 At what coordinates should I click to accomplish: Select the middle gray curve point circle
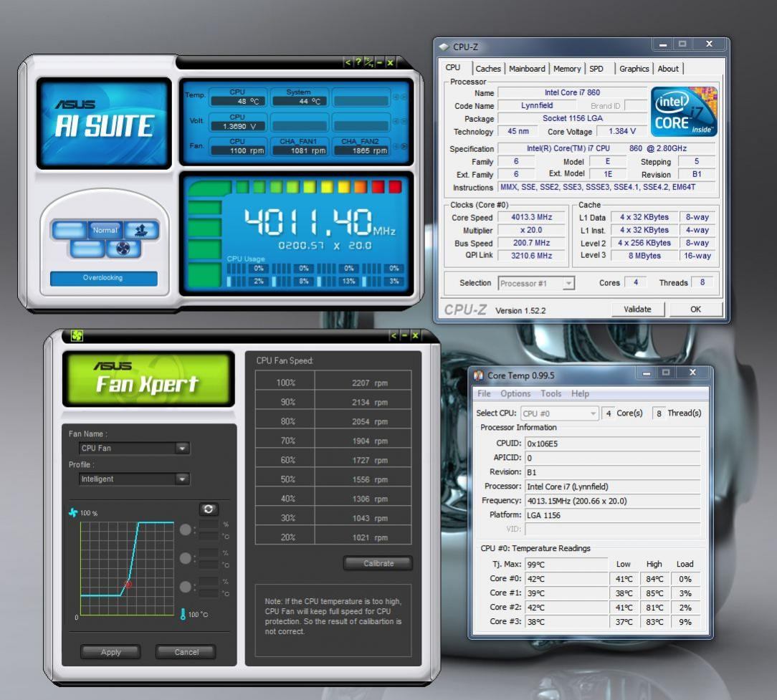[186, 558]
